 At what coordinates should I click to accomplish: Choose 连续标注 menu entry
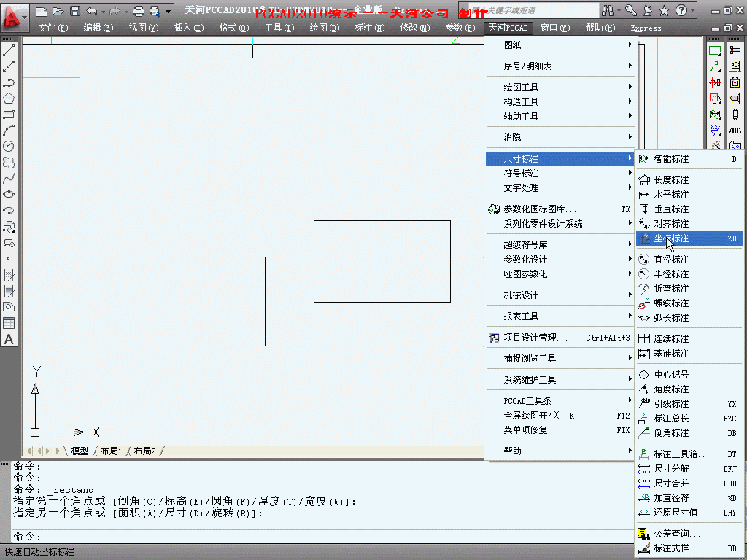coord(689,339)
